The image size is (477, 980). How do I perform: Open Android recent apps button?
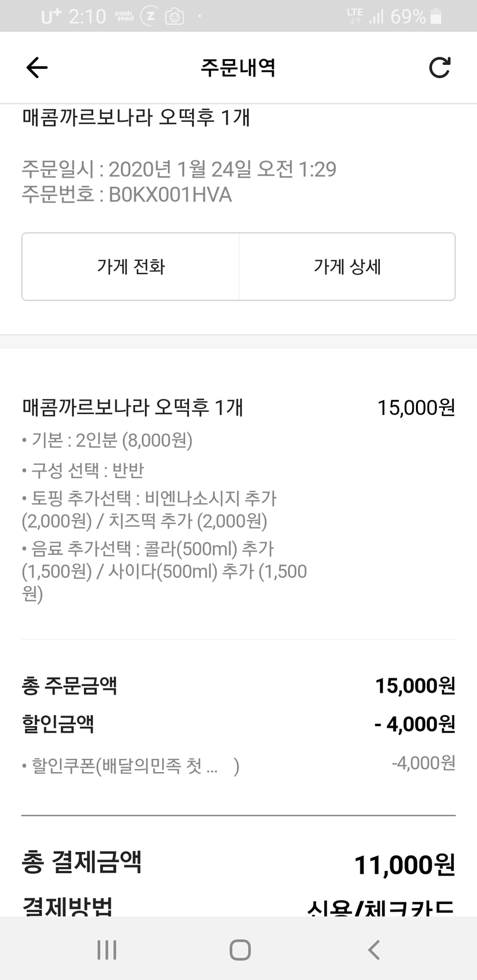[107, 950]
